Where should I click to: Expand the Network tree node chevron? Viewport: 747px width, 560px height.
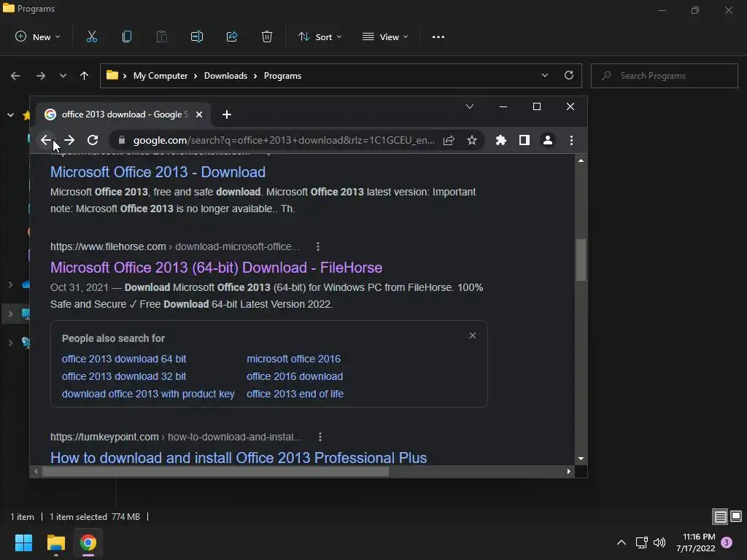click(x=10, y=343)
